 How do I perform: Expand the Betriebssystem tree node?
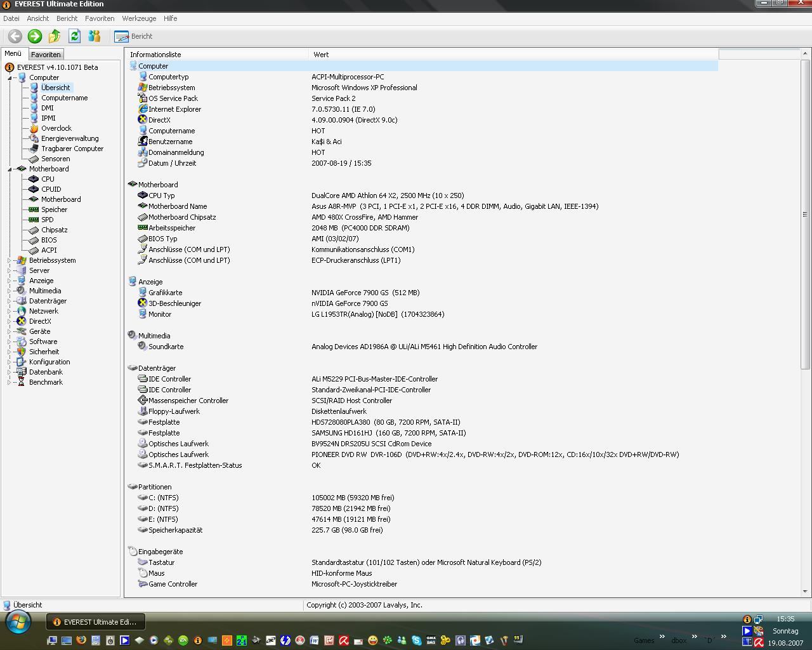click(10, 260)
